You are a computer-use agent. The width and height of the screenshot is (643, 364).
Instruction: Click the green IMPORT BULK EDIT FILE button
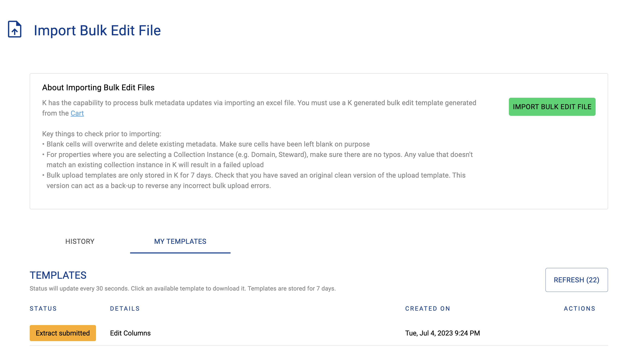[552, 107]
